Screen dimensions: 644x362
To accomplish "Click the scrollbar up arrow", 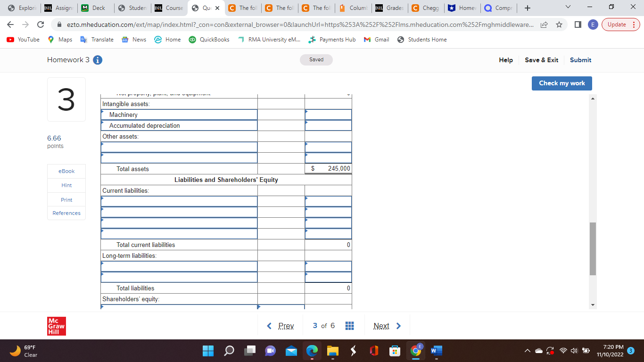I will (x=593, y=98).
